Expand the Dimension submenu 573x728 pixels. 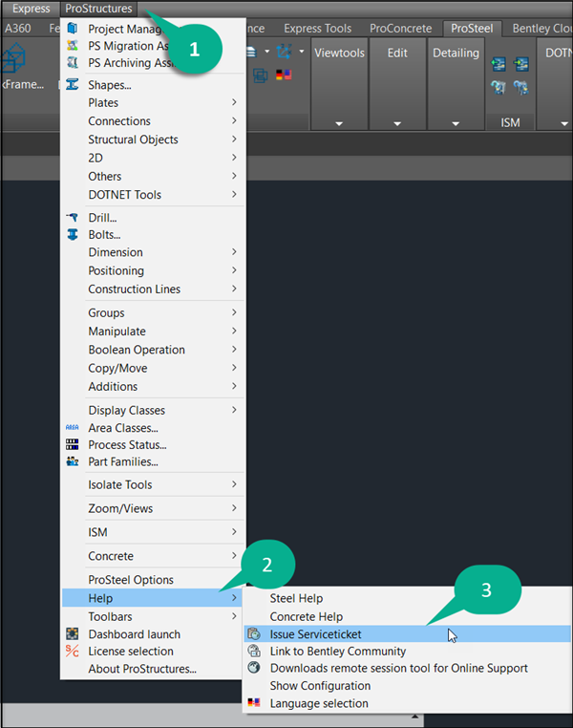click(x=153, y=252)
